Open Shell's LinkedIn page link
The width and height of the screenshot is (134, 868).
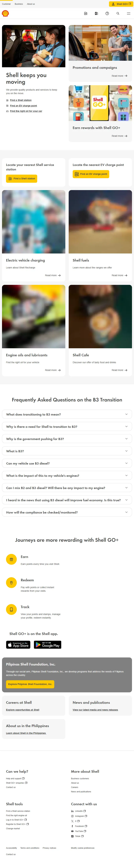click(x=78, y=811)
